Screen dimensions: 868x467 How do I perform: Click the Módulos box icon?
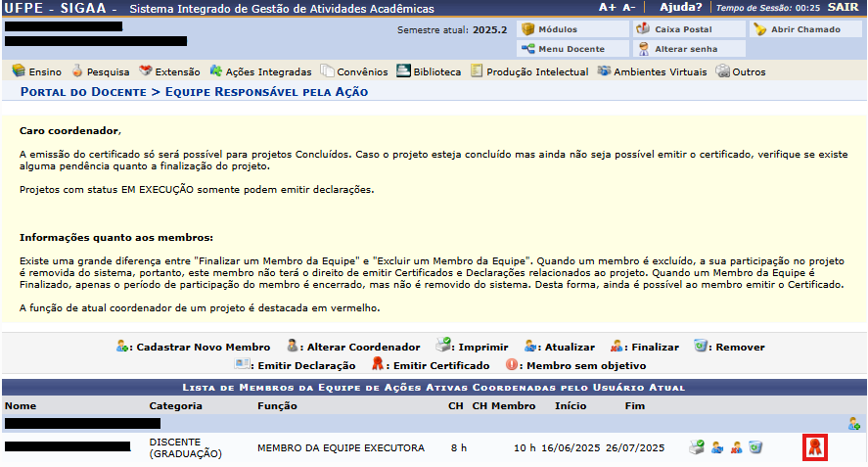[x=528, y=28]
